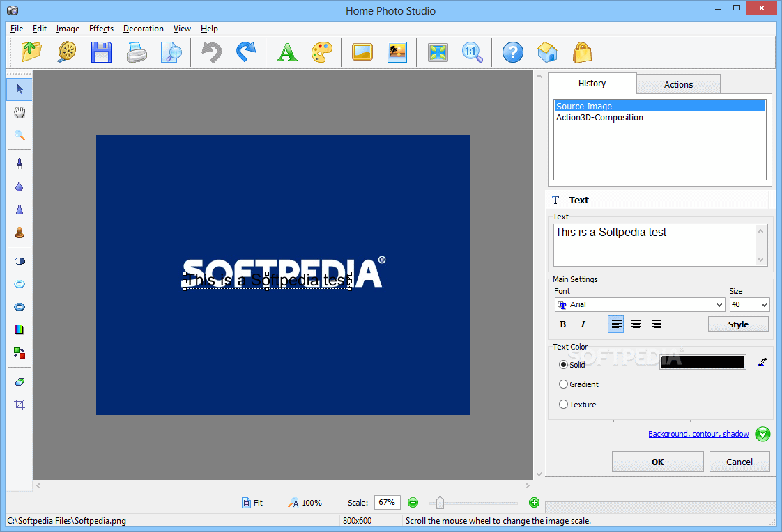Screen dimensions: 782x532
Task: Click the Cancel button
Action: point(739,462)
